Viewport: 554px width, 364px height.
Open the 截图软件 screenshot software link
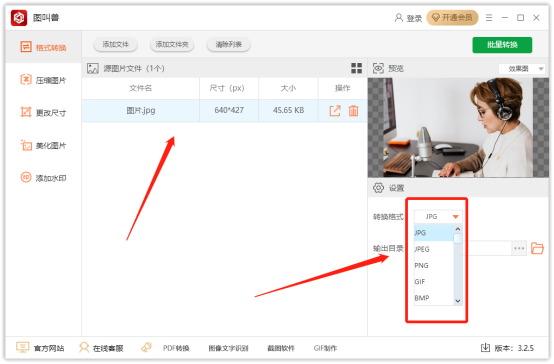point(281,348)
